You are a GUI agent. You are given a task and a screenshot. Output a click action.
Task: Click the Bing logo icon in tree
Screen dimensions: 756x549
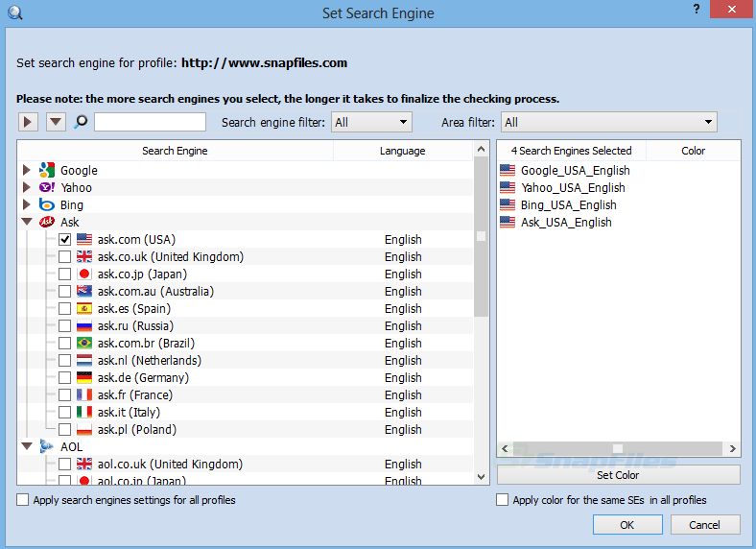pos(46,204)
